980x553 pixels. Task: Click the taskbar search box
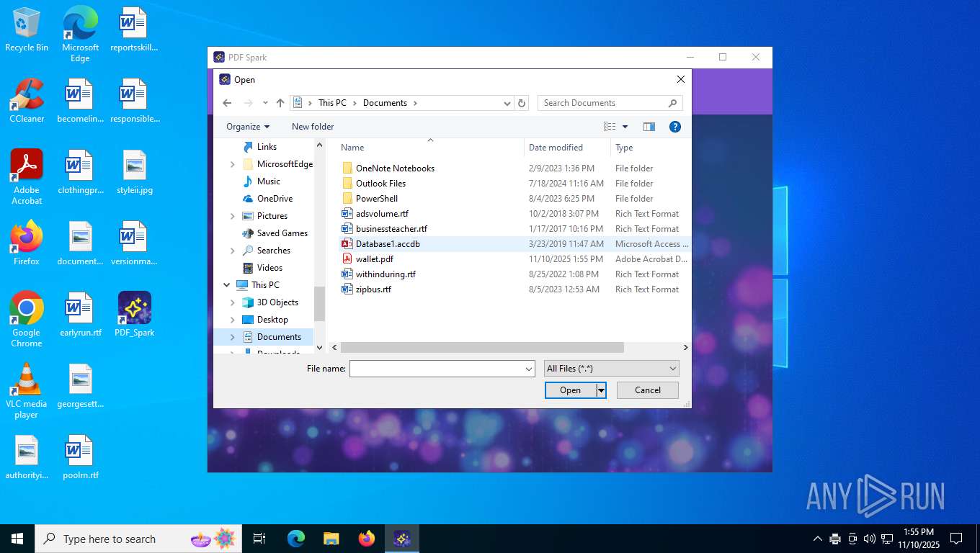[137, 539]
